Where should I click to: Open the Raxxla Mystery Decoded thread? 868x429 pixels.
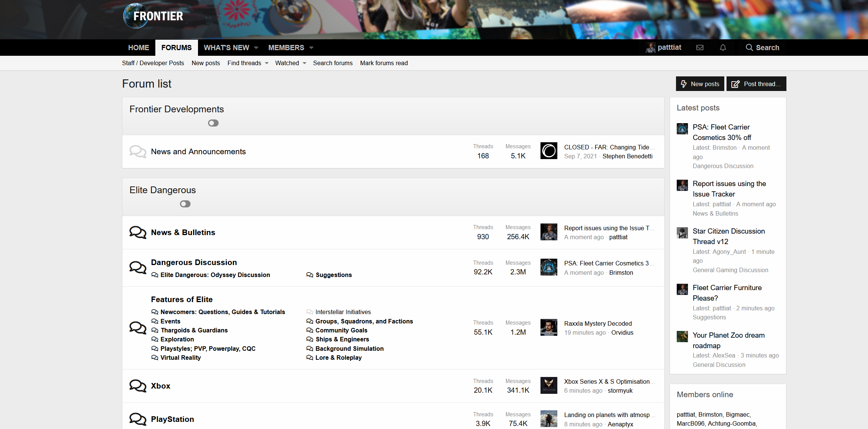pos(598,323)
